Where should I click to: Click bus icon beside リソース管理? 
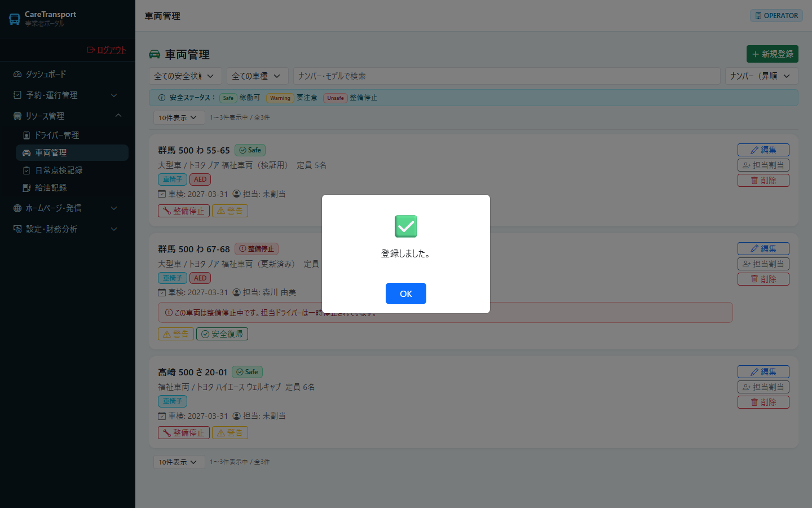[17, 116]
